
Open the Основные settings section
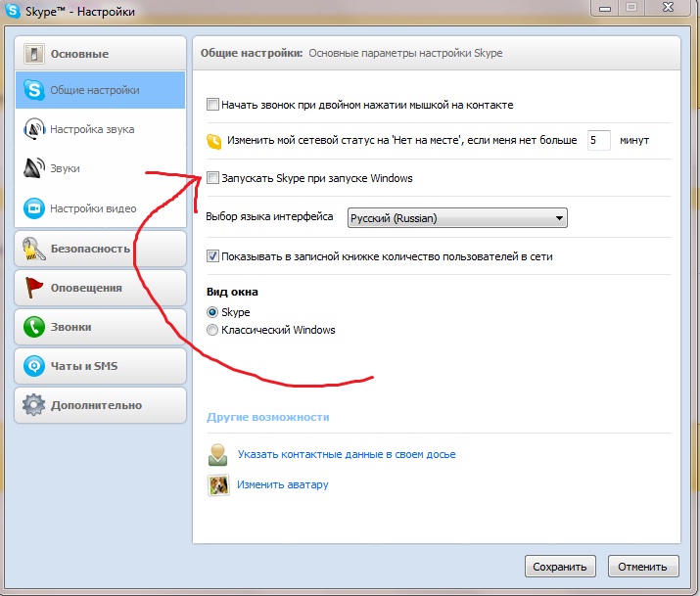point(101,54)
